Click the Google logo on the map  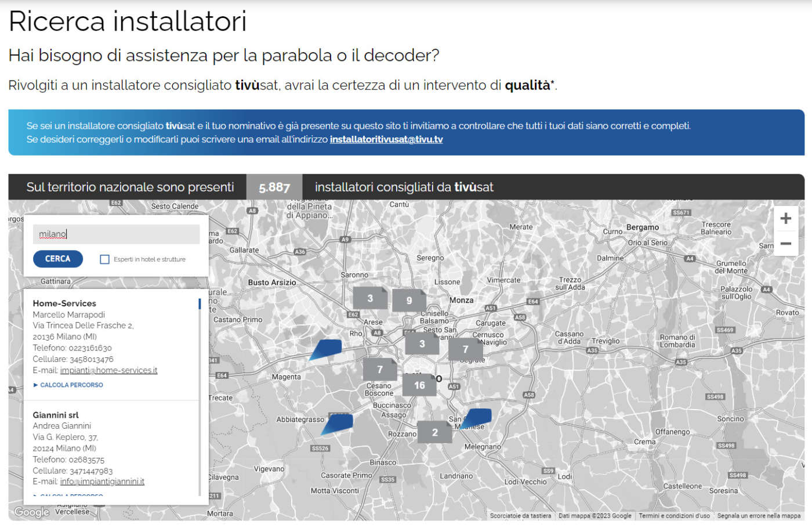32,512
